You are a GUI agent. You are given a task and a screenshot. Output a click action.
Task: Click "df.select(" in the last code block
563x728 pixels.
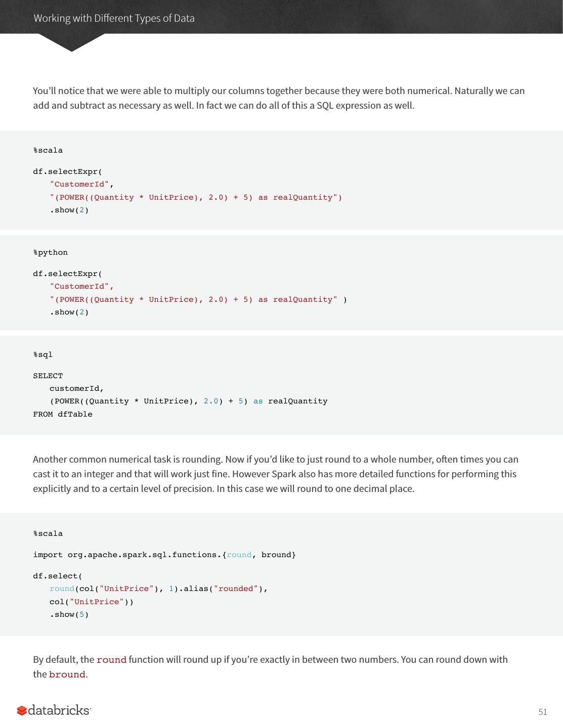pos(58,576)
